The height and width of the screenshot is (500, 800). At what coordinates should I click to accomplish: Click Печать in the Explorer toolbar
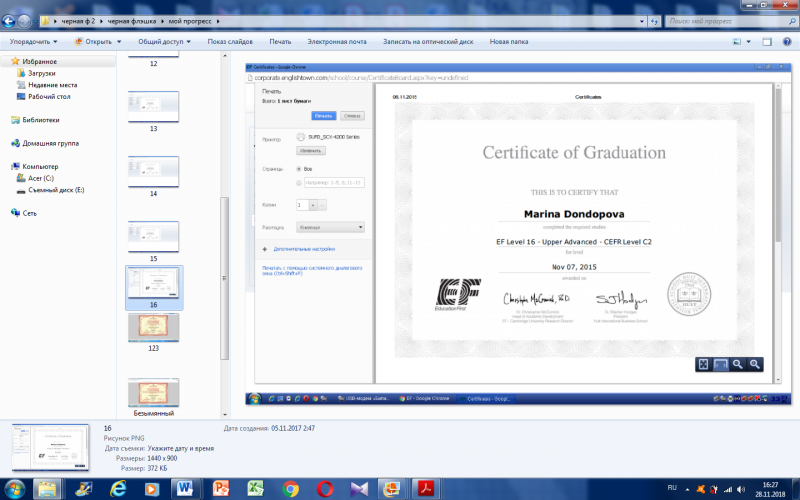(280, 42)
